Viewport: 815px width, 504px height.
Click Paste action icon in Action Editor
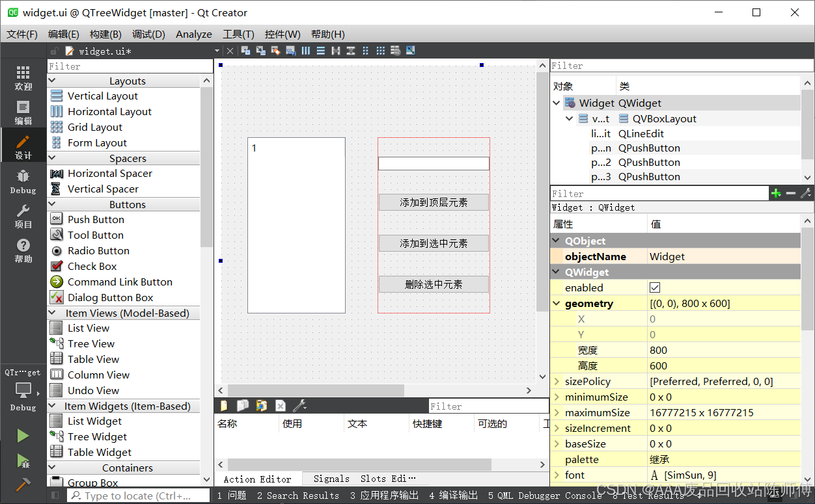click(x=262, y=406)
